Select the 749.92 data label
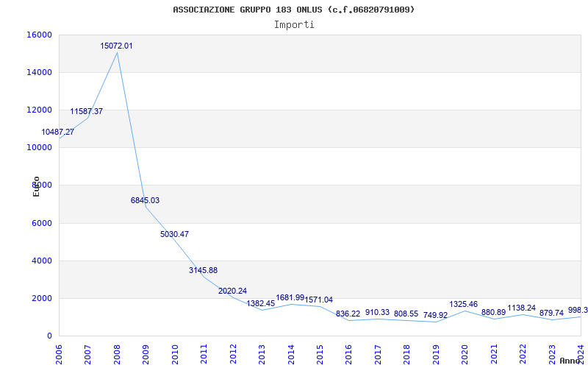588x368 pixels. point(435,316)
